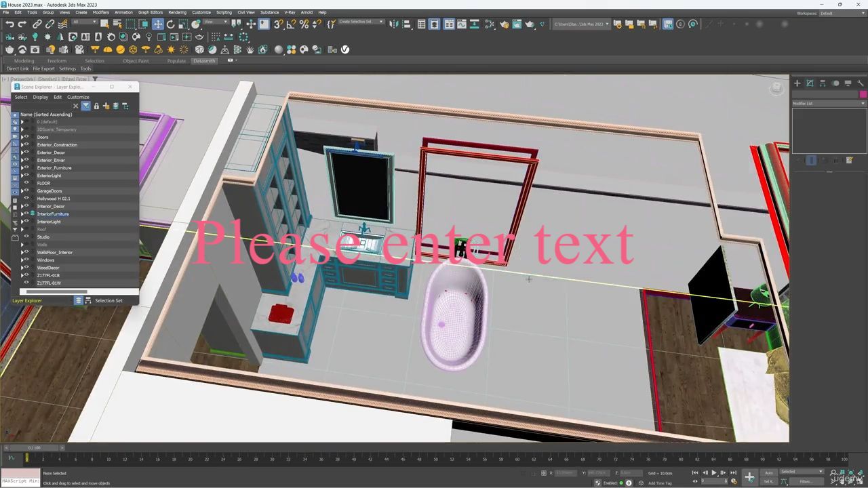
Task: Open the V-Ray toolbar logo icon
Action: (x=344, y=49)
